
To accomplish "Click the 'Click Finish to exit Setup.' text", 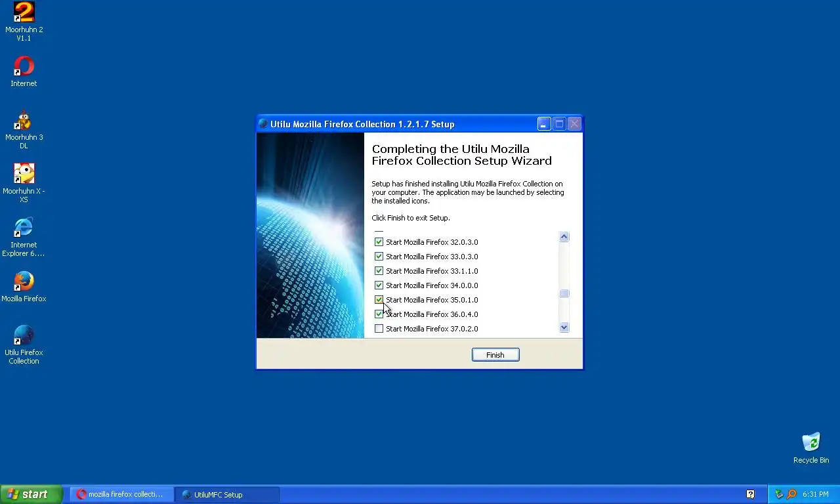I will coord(411,218).
